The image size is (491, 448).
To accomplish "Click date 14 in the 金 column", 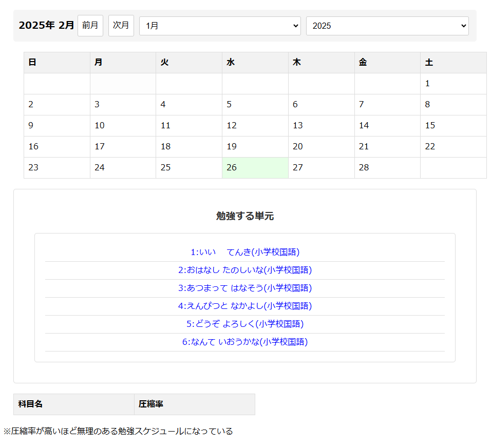I will [387, 126].
